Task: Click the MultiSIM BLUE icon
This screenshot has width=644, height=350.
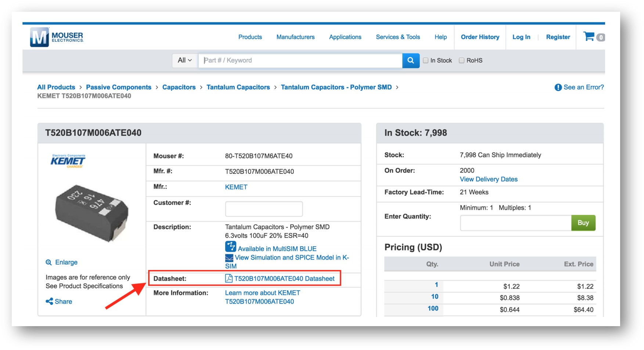Action: click(230, 247)
